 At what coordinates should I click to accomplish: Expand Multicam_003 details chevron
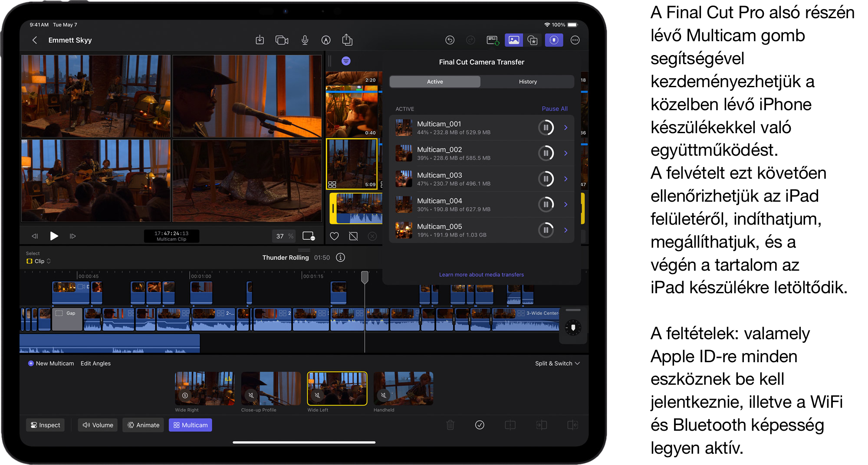[x=566, y=179]
